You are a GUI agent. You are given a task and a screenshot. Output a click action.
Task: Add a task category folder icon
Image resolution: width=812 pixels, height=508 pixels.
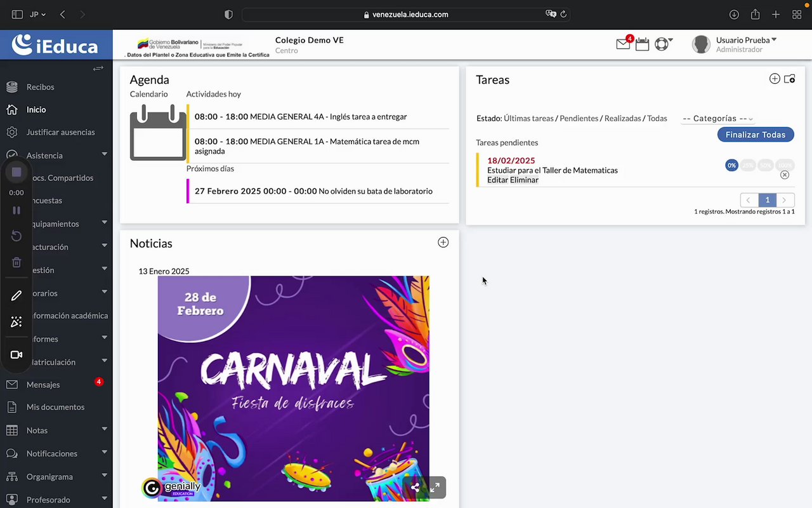(x=790, y=79)
